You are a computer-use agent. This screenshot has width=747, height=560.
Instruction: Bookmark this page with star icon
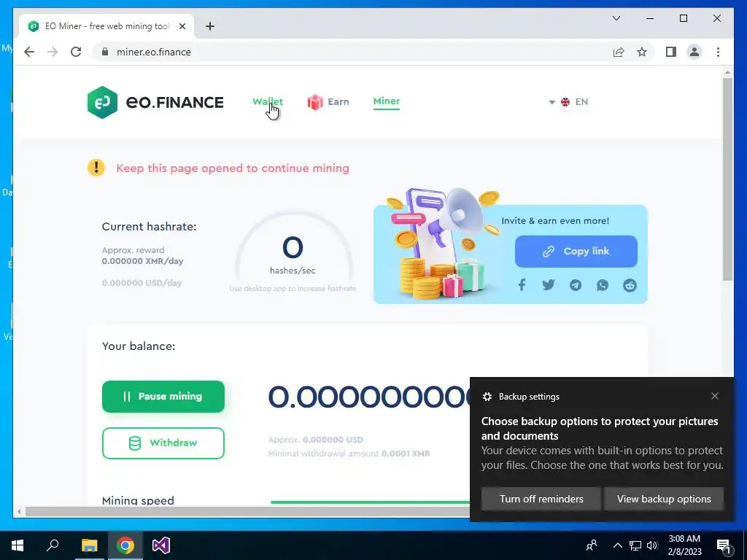[642, 52]
